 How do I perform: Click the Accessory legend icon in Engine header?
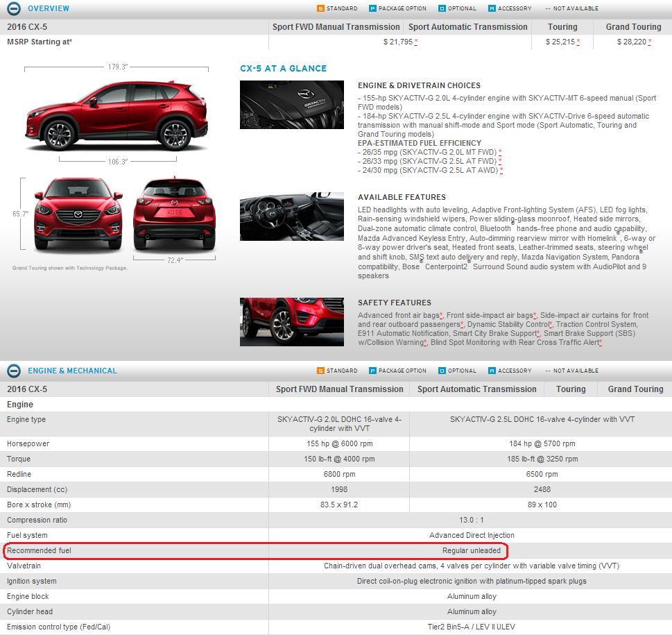pyautogui.click(x=492, y=371)
